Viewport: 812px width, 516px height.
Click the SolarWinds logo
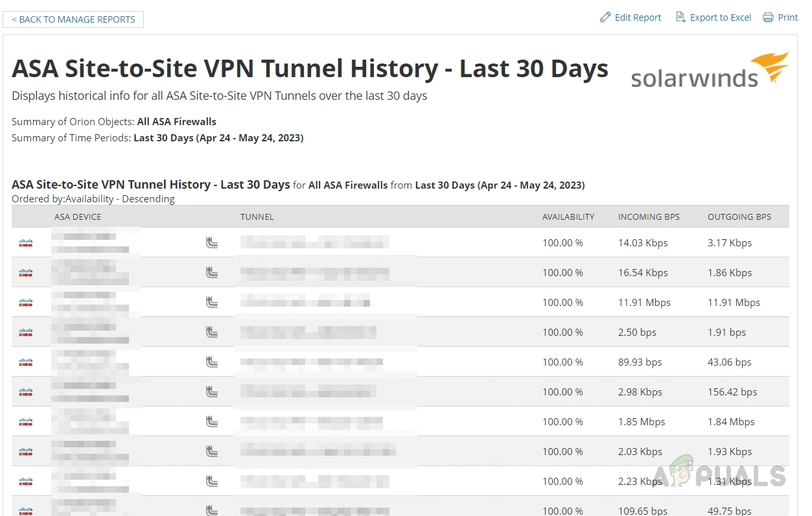(x=710, y=70)
